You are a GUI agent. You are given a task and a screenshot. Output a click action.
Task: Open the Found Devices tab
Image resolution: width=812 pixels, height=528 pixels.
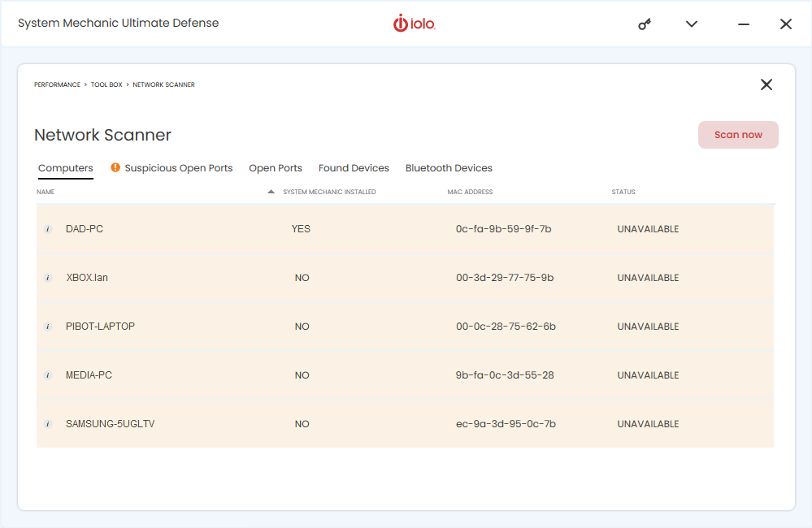[x=354, y=168]
